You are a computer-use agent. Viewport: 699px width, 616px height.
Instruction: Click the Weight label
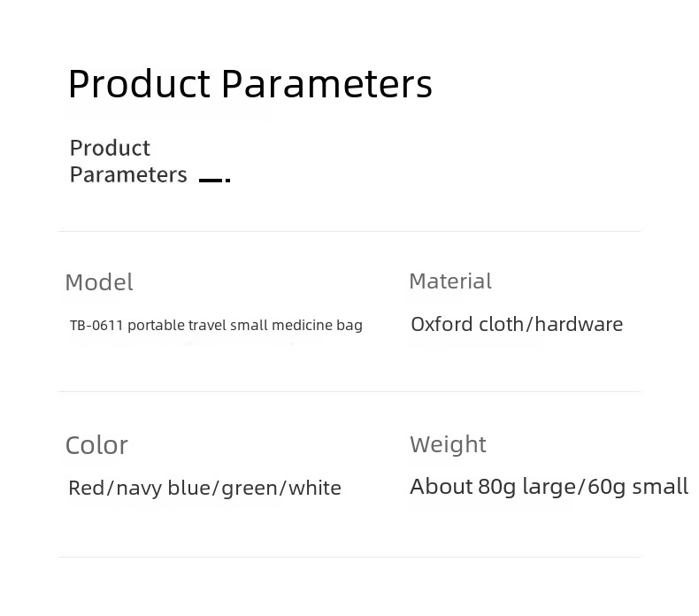(448, 444)
